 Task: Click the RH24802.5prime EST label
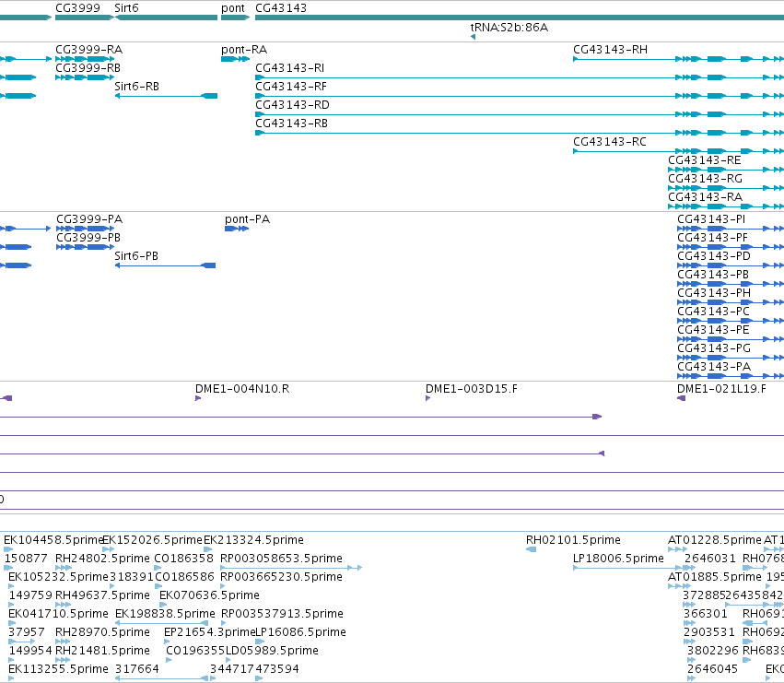[102, 559]
